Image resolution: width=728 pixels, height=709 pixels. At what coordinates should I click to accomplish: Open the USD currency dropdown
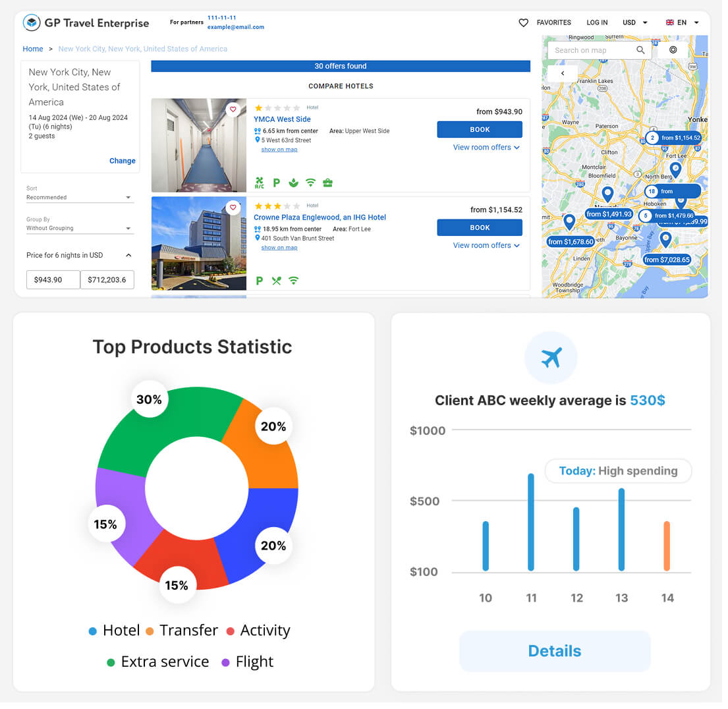click(635, 23)
